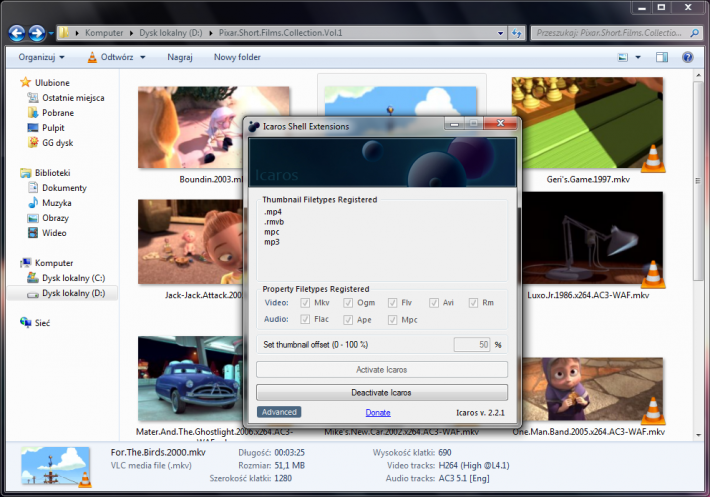Expand the address bar history dropdown

coord(500,33)
